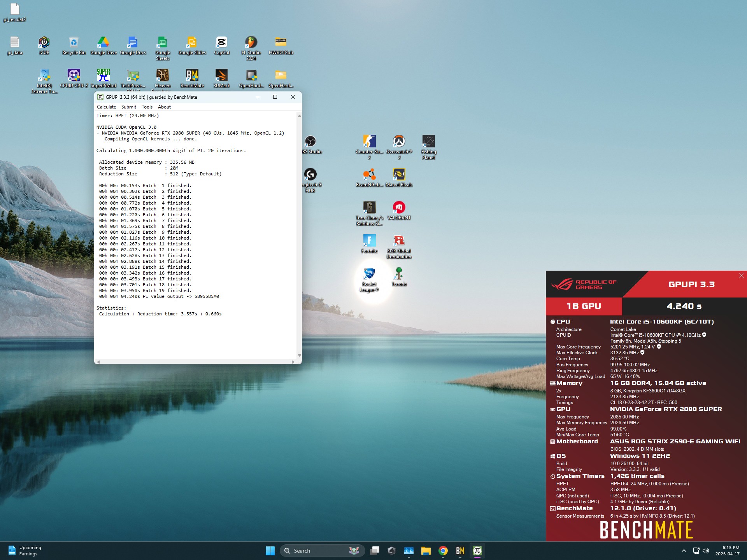Open Google Docs shortcut
The width and height of the screenshot is (747, 560).
point(133,45)
